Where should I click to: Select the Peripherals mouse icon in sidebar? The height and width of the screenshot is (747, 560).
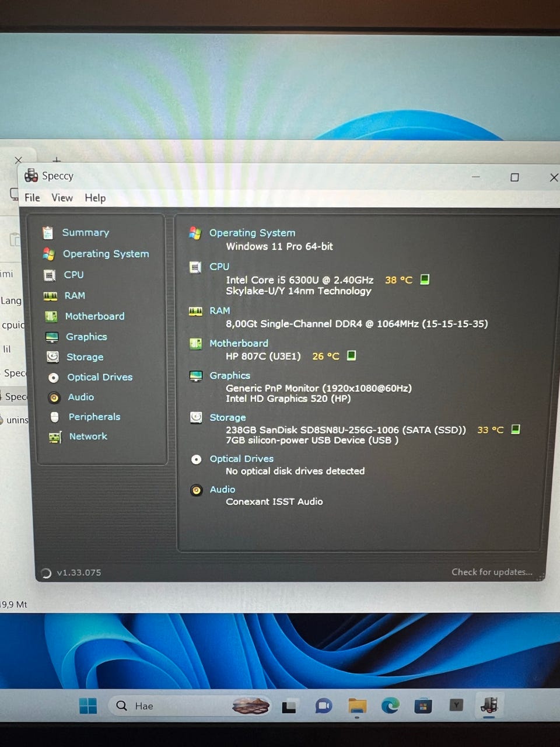point(55,417)
